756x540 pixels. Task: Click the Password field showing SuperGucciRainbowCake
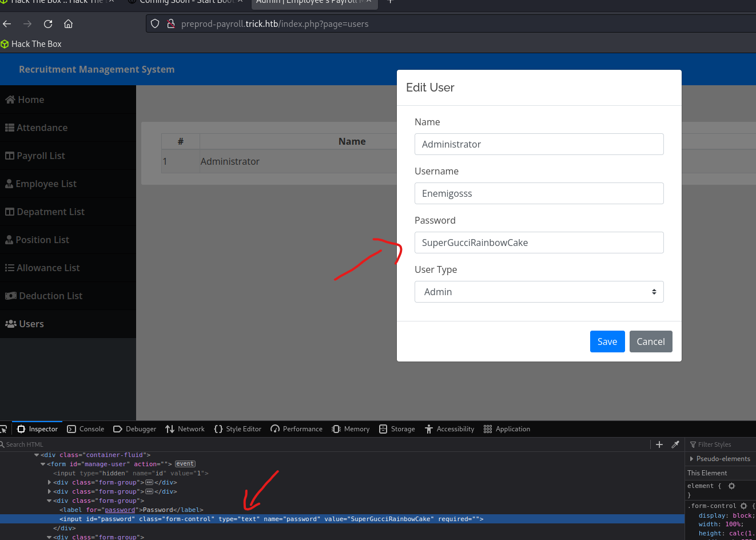(539, 243)
